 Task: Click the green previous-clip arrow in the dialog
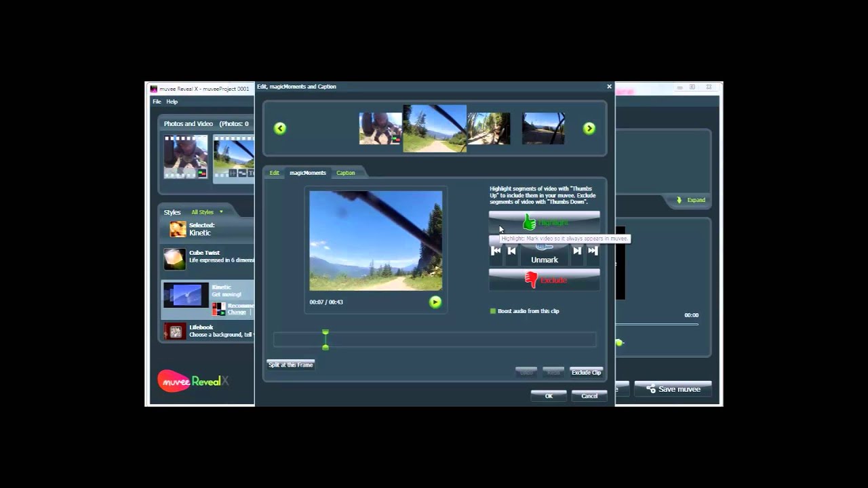[x=280, y=128]
